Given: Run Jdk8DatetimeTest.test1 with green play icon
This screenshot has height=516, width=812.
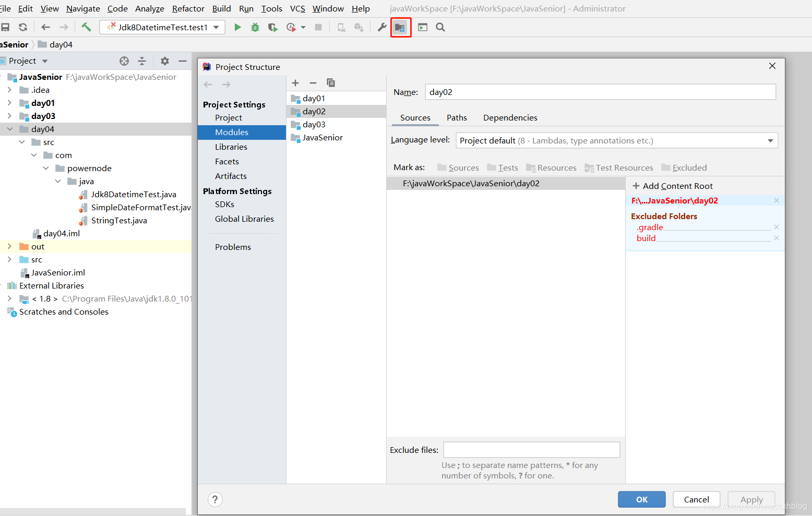Looking at the screenshot, I should coord(237,27).
